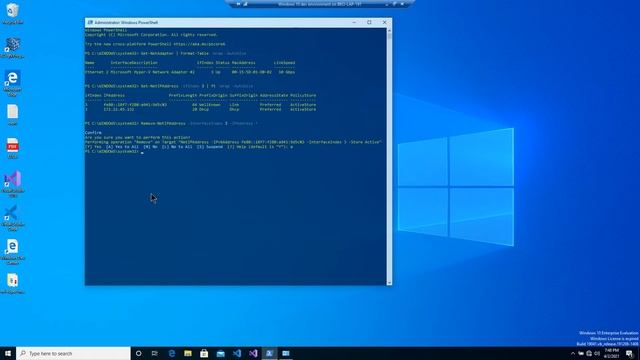
Task: Open network status tray icon
Action: (589, 353)
